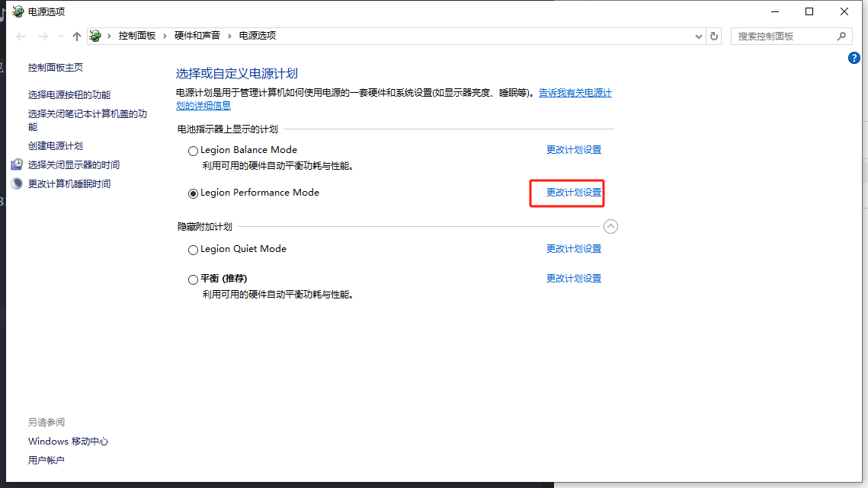This screenshot has width=868, height=488.
Task: Click the moon icon for computer sleep time
Action: click(x=17, y=184)
